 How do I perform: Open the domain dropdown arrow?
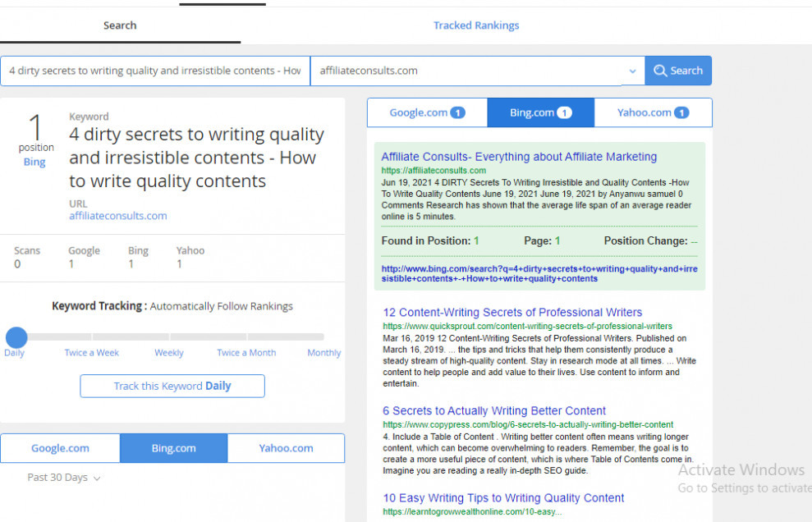[632, 71]
